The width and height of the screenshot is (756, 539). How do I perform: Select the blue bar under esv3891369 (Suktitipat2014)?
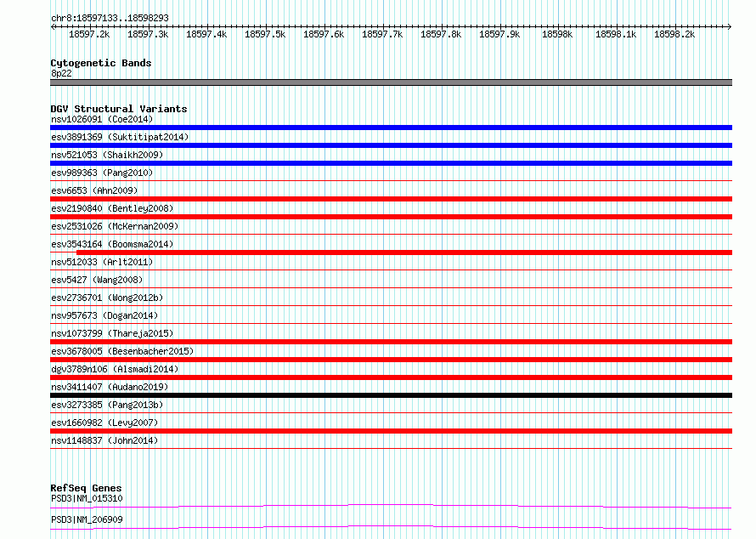coord(391,145)
